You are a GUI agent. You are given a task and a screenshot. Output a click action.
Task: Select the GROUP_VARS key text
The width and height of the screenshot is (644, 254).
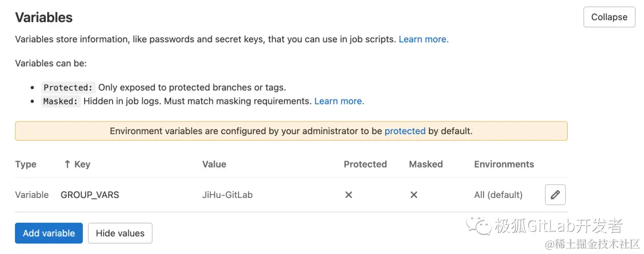click(x=90, y=194)
